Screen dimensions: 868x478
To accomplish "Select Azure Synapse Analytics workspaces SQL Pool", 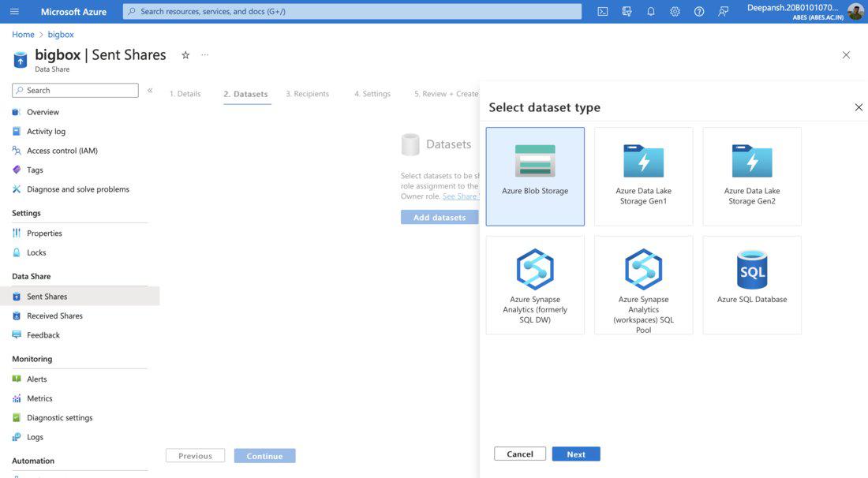I will pyautogui.click(x=643, y=285).
